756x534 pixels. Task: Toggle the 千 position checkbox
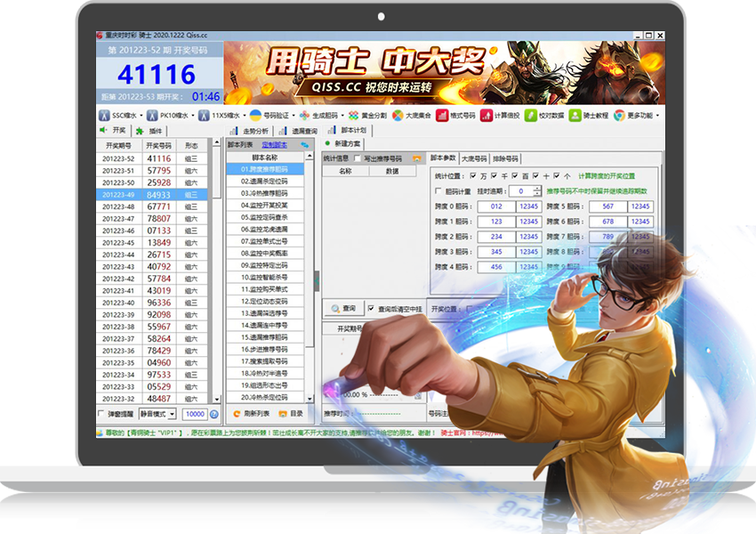pyautogui.click(x=494, y=175)
